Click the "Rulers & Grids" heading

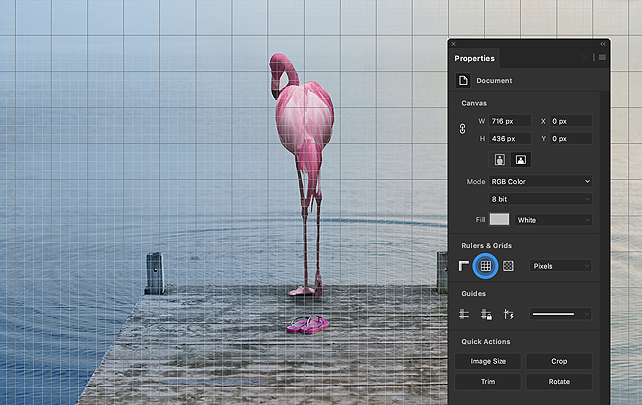486,245
